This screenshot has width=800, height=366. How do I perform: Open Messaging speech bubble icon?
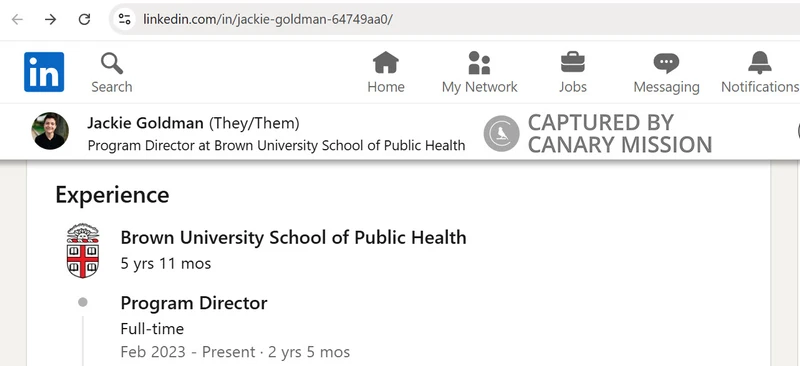(x=666, y=63)
